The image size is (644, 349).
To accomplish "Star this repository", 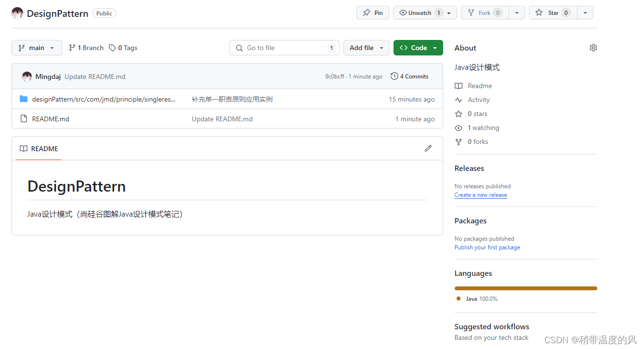I will click(x=553, y=13).
